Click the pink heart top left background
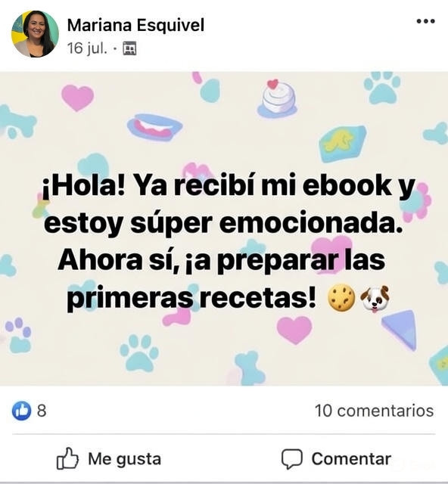 [x=77, y=98]
